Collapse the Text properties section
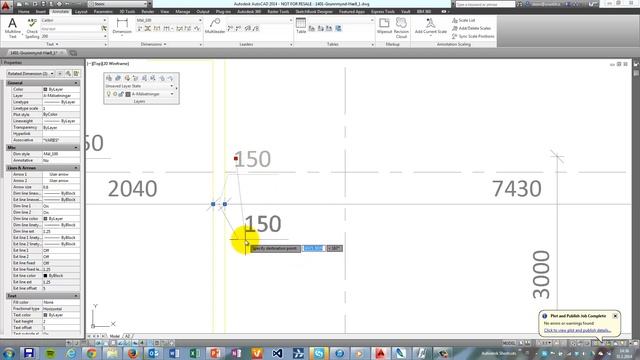The width and height of the screenshot is (640, 360). point(76,296)
